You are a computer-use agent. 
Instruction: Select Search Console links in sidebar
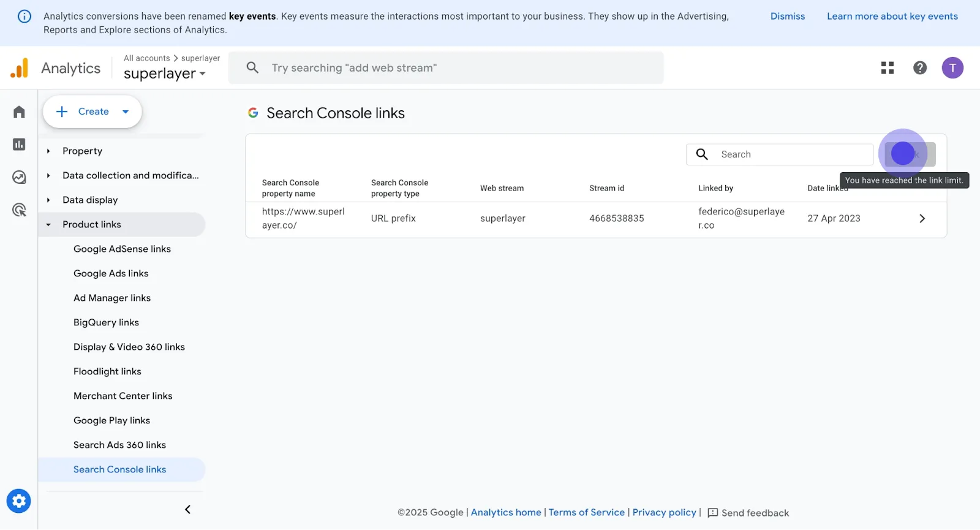coord(123,469)
